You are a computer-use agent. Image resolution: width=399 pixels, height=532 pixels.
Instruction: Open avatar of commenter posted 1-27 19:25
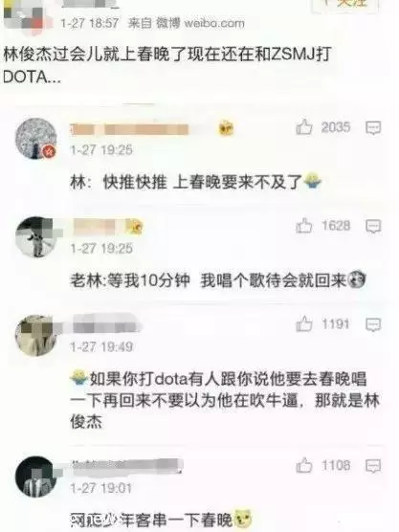click(x=36, y=237)
